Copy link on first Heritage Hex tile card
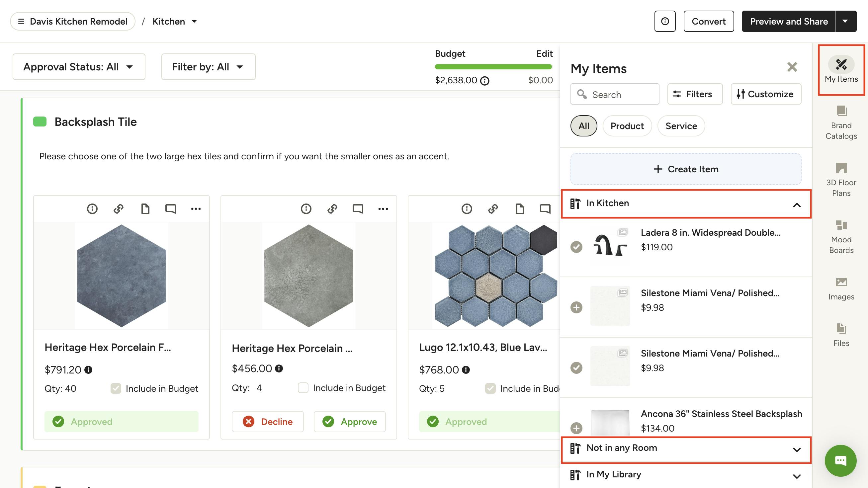Screen dimensions: 868x488 click(118, 209)
